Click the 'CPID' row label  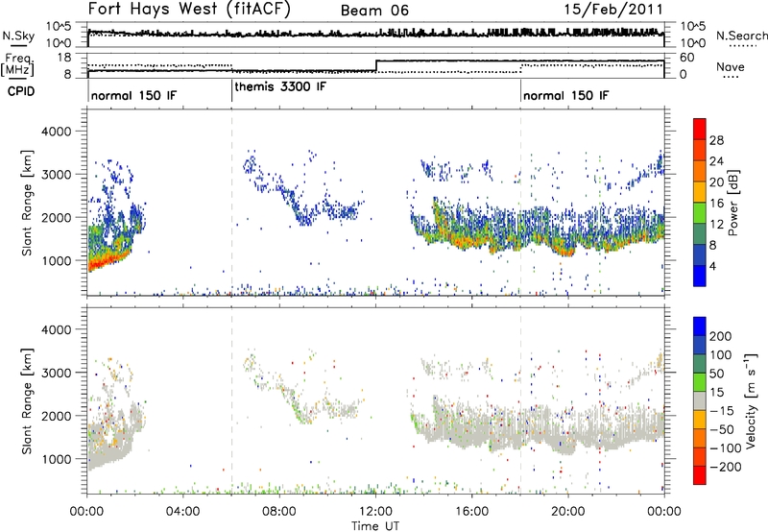pos(21,91)
